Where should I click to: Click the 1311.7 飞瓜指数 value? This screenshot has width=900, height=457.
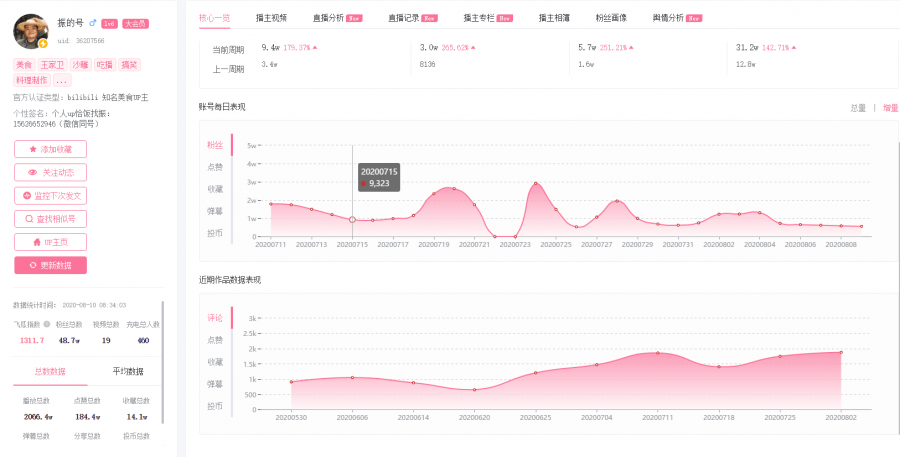[x=32, y=340]
